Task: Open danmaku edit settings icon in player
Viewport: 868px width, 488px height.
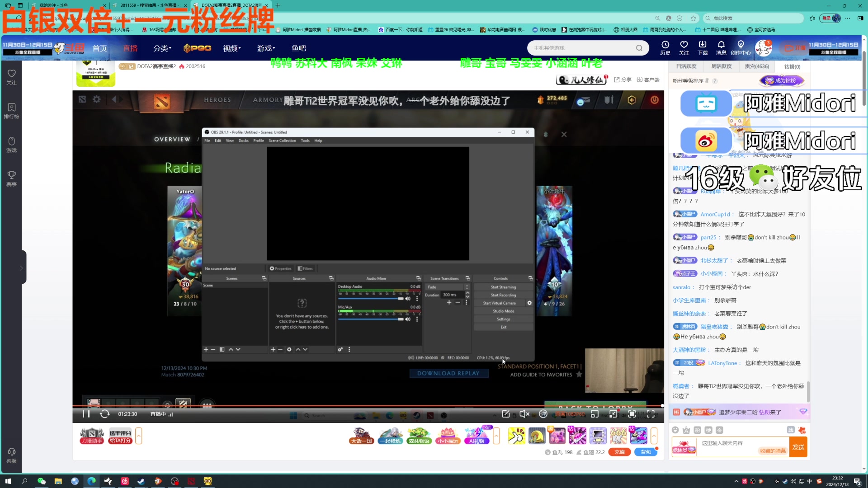Action: (506, 414)
